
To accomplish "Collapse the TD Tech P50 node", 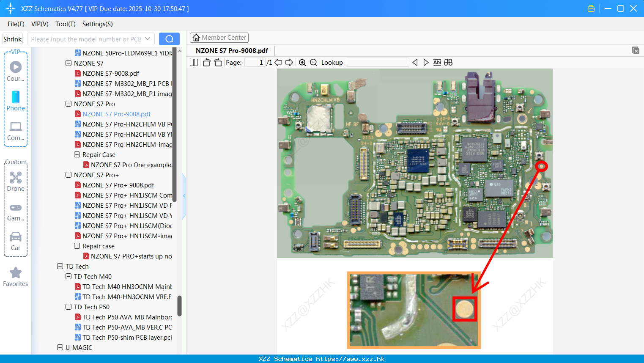I will (69, 307).
